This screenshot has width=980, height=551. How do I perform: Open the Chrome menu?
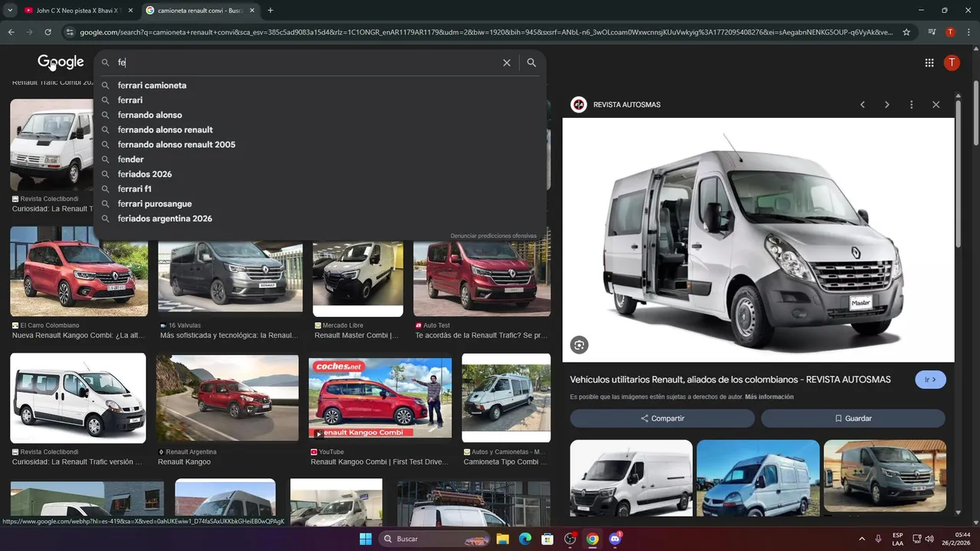point(969,32)
